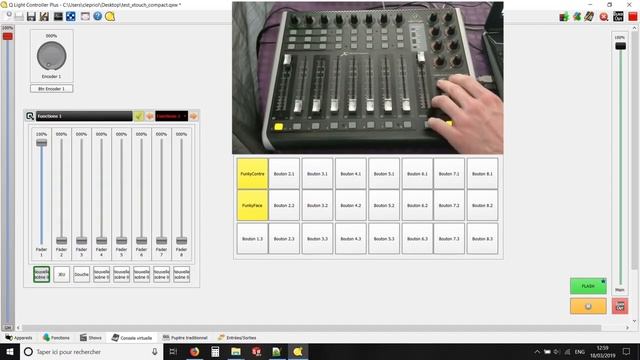Go to previous frame page arrow
Viewport: 640px width, 360px height.
[x=150, y=116]
